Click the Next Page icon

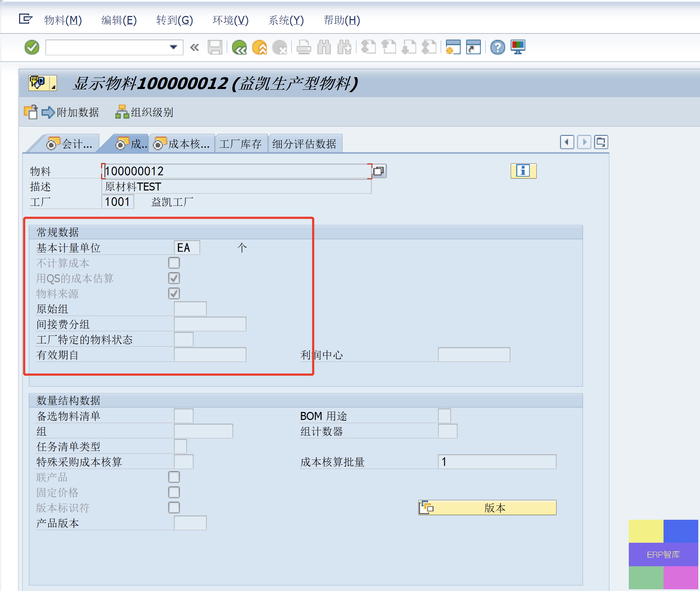coord(409,47)
